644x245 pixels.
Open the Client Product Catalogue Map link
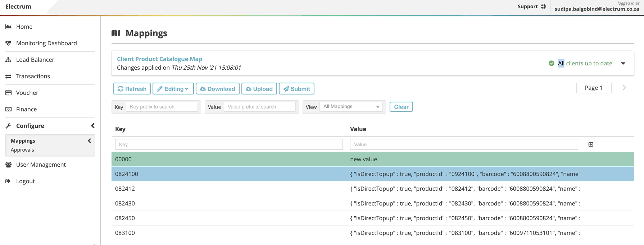coord(159,59)
